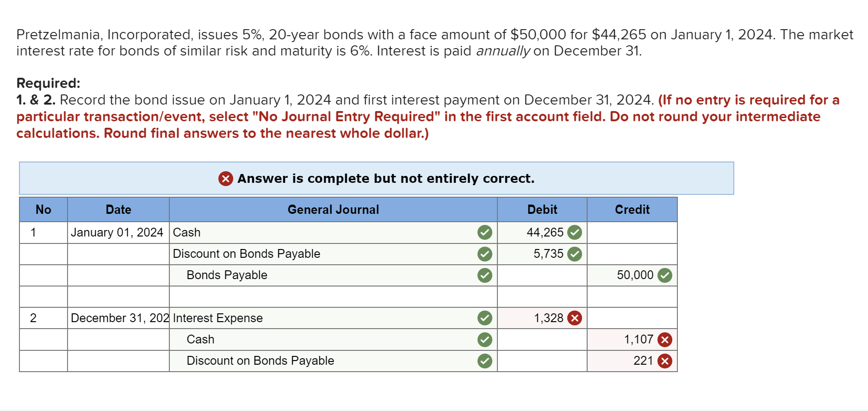Click the date January 01, 2024
This screenshot has height=411, width=868.
tap(118, 232)
